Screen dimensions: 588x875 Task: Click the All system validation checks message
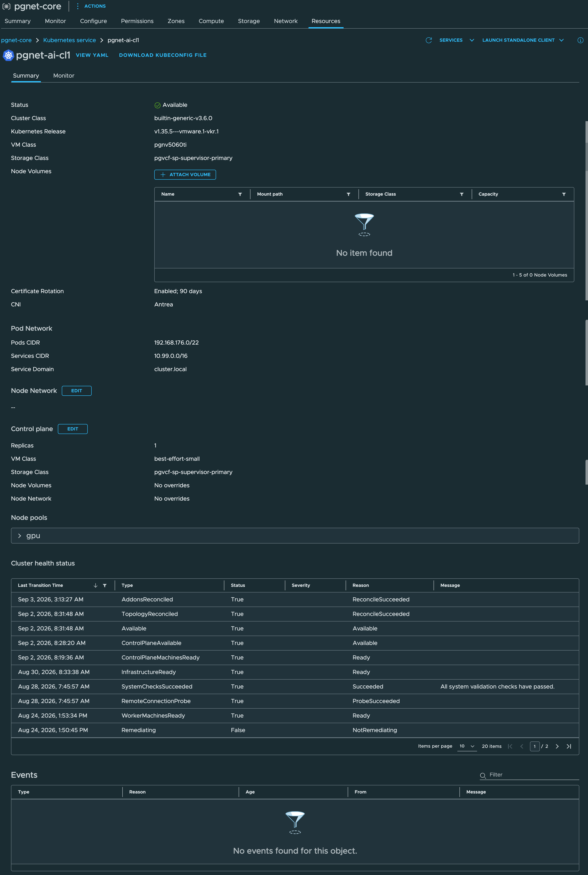(497, 687)
